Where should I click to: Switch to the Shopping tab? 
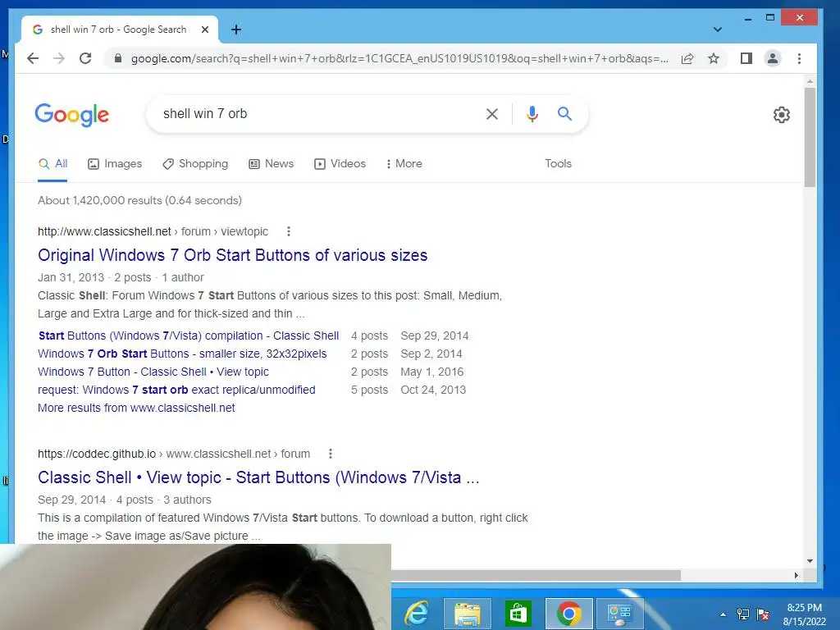pyautogui.click(x=195, y=164)
